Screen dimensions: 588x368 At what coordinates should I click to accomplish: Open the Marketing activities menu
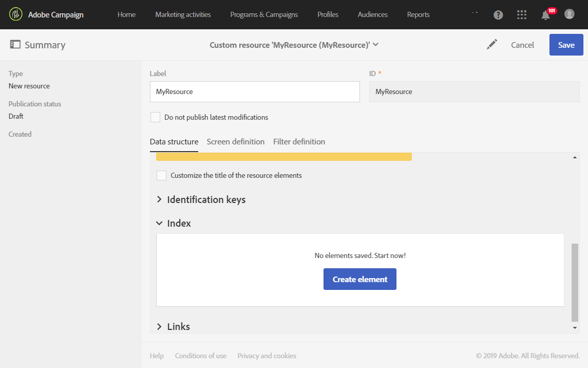click(x=183, y=14)
